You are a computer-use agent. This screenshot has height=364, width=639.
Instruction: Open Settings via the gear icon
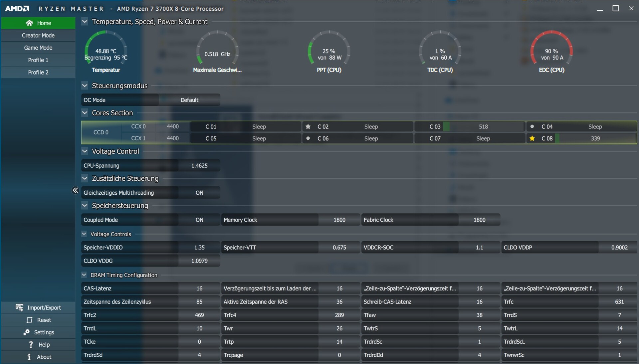click(26, 332)
